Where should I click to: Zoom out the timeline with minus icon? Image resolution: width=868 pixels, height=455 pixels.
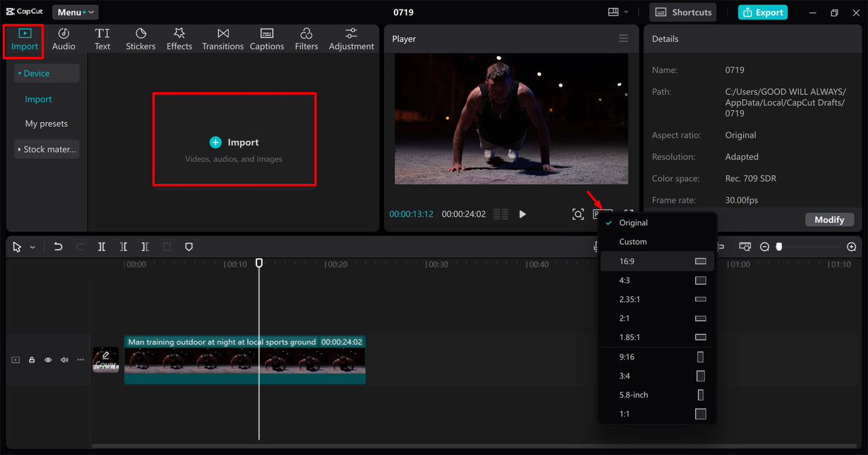[764, 247]
